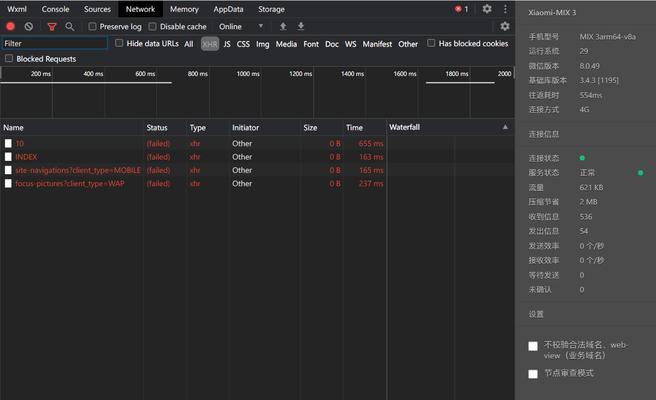
Task: Open the DevTools three-dot menu
Action: tap(505, 9)
